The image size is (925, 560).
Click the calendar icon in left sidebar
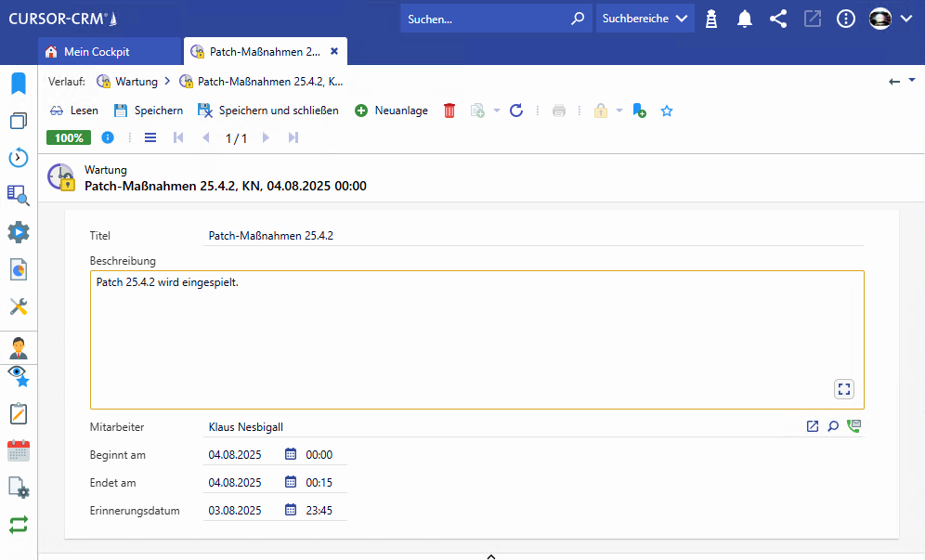[19, 451]
